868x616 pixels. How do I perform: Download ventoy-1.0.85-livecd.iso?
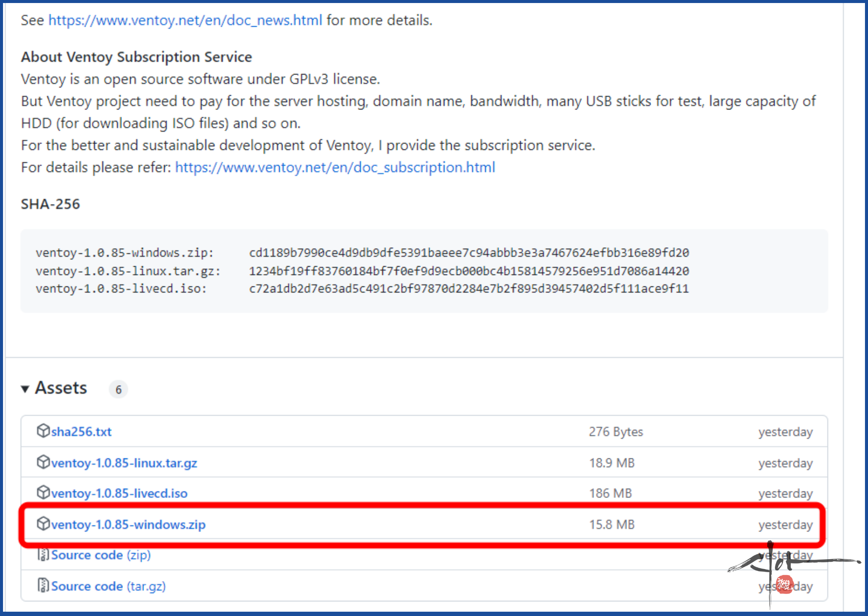click(x=119, y=493)
